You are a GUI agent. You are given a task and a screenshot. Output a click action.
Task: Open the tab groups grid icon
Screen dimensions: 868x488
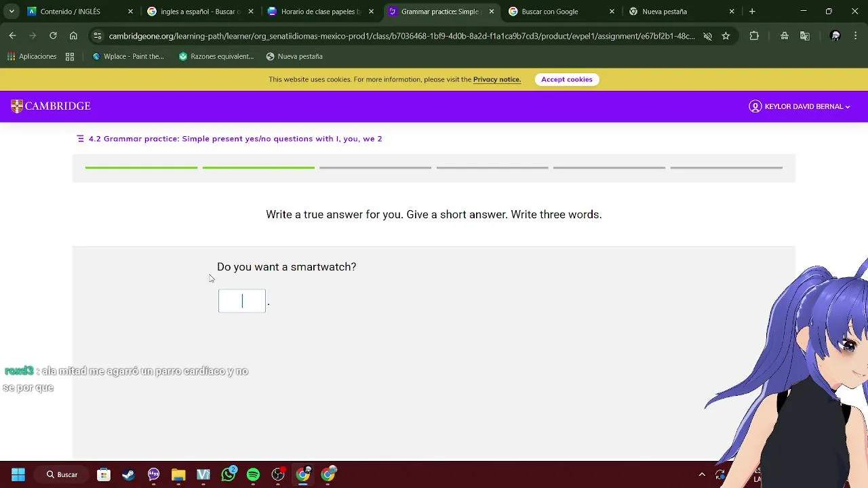[70, 56]
